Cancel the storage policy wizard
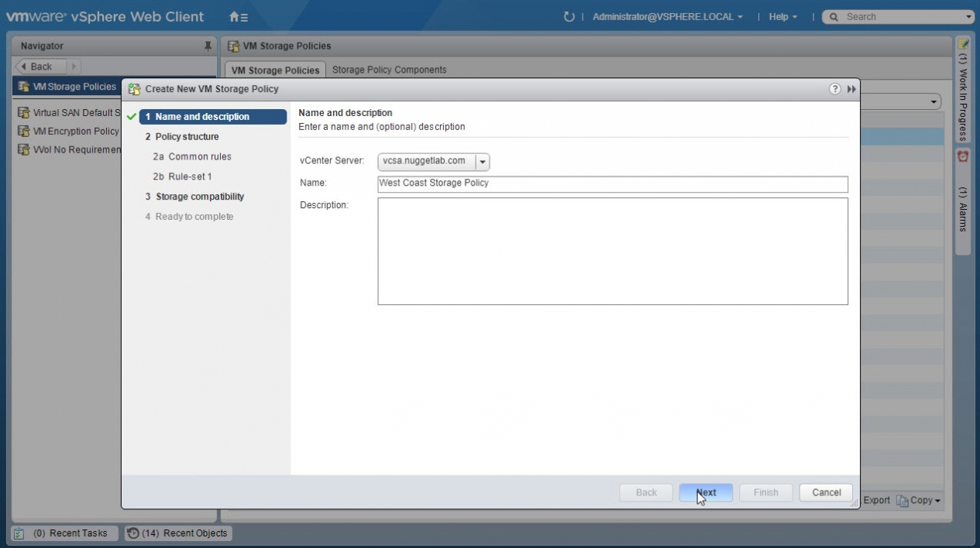The image size is (980, 548). 826,492
